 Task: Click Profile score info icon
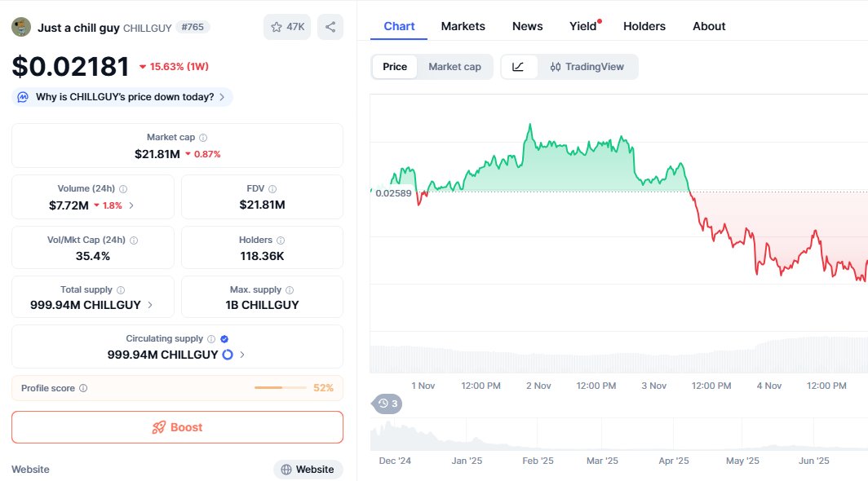83,388
